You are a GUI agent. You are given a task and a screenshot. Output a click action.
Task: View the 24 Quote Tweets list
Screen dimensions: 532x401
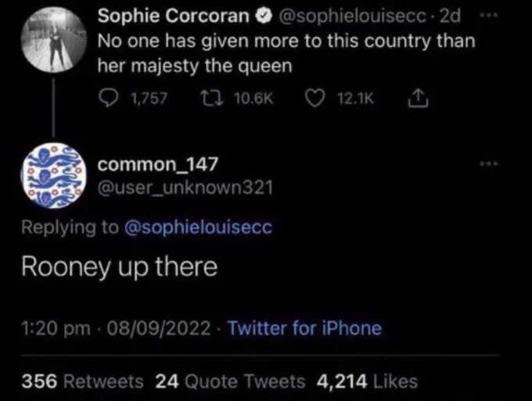point(230,381)
